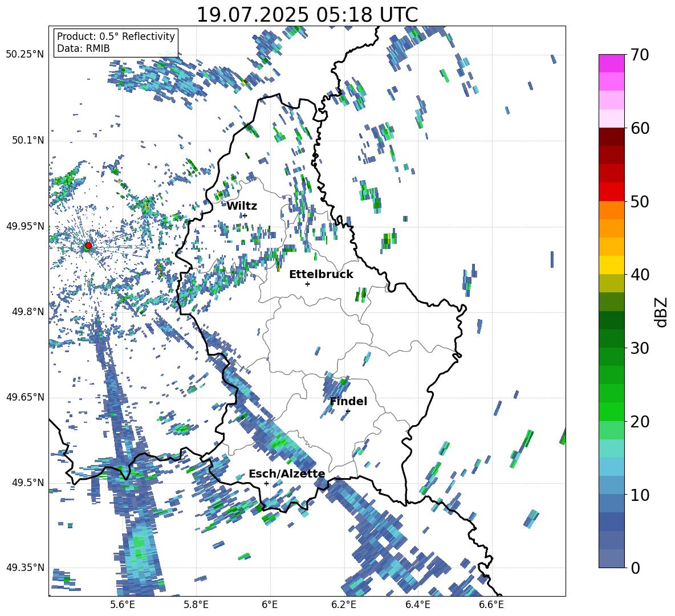Click the Esch/Alzette location cross marker
Viewport: 675px width, 616px height.
tap(266, 483)
